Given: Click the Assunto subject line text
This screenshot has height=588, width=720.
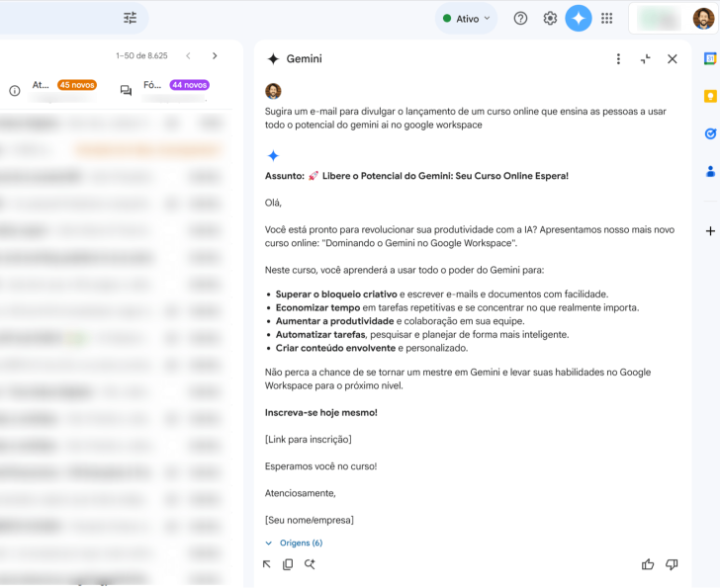Looking at the screenshot, I should [x=416, y=176].
